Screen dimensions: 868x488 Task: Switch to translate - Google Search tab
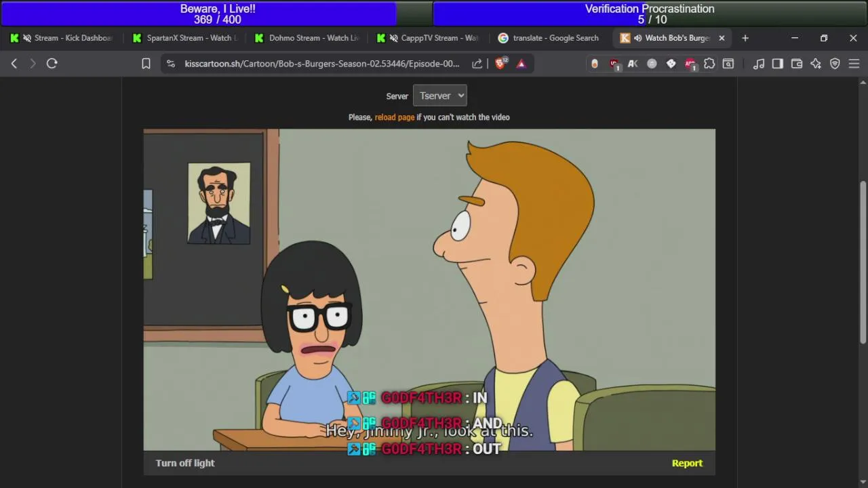tap(550, 38)
